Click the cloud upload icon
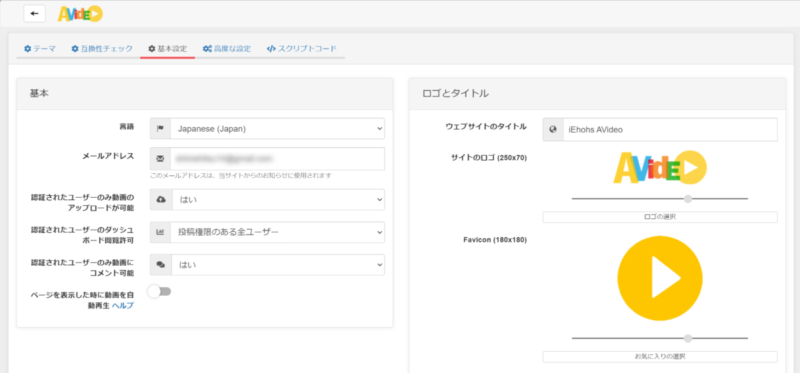The image size is (800, 373). click(161, 200)
